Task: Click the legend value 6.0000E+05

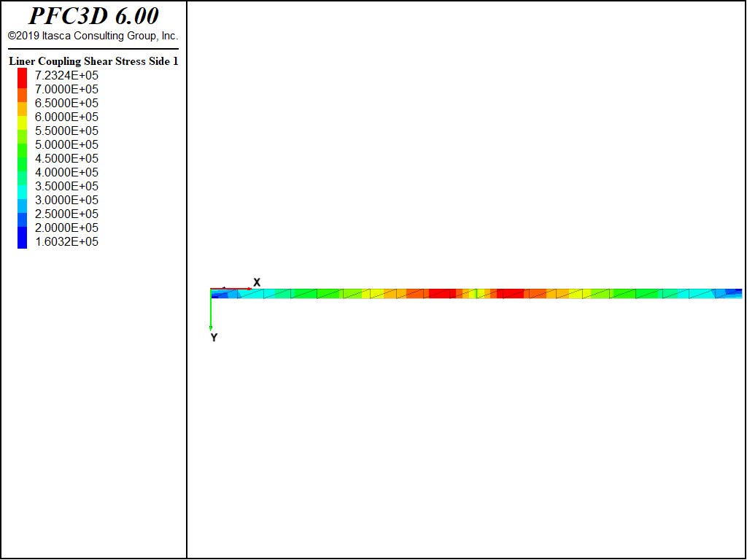Action: 66,117
